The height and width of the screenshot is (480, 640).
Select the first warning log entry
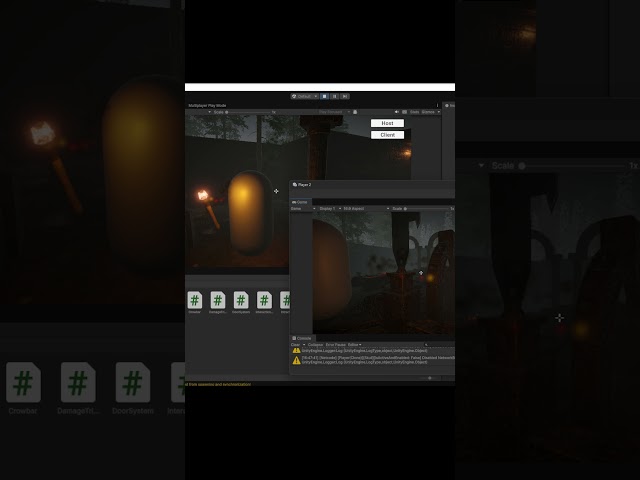click(x=373, y=351)
